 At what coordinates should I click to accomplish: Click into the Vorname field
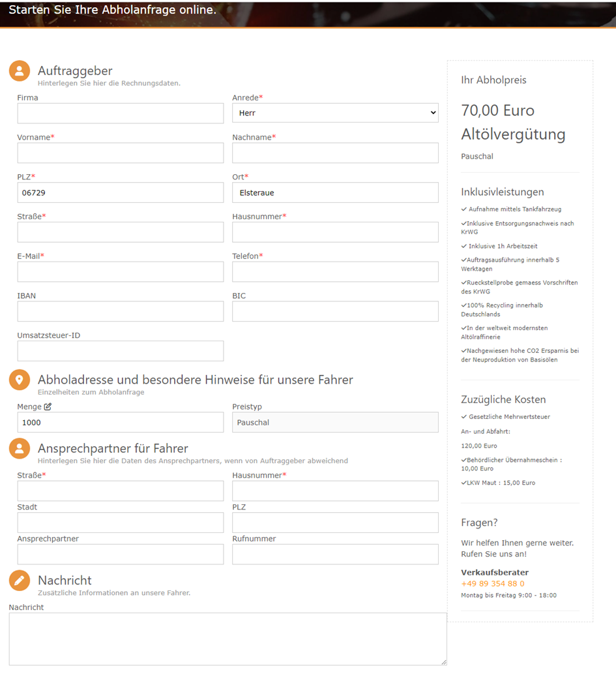(x=121, y=153)
